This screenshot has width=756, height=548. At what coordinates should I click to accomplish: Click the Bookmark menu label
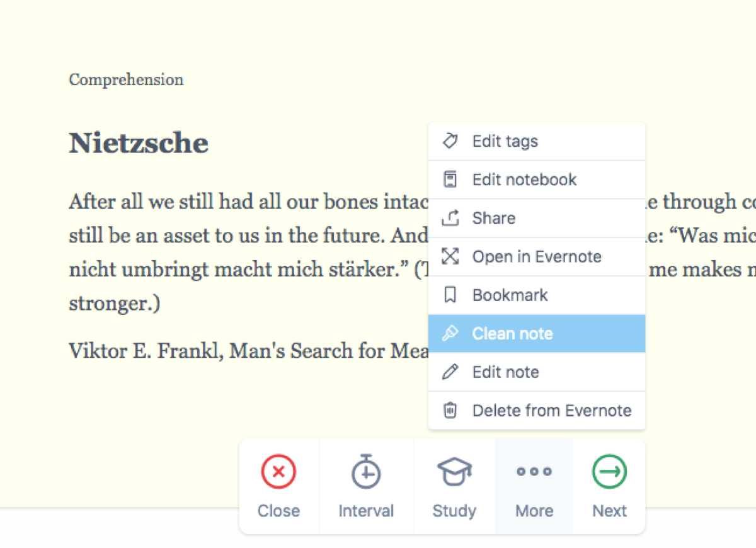(x=510, y=295)
